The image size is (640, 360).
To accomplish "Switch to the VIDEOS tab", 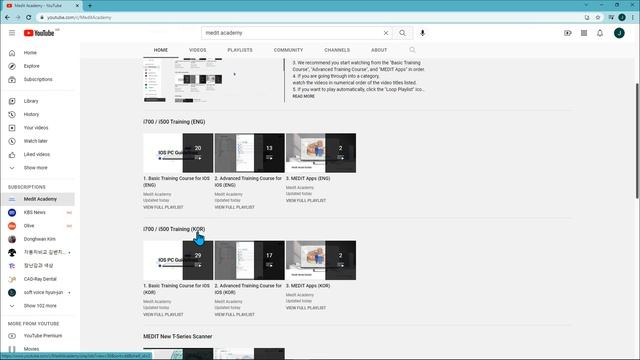I will [198, 50].
